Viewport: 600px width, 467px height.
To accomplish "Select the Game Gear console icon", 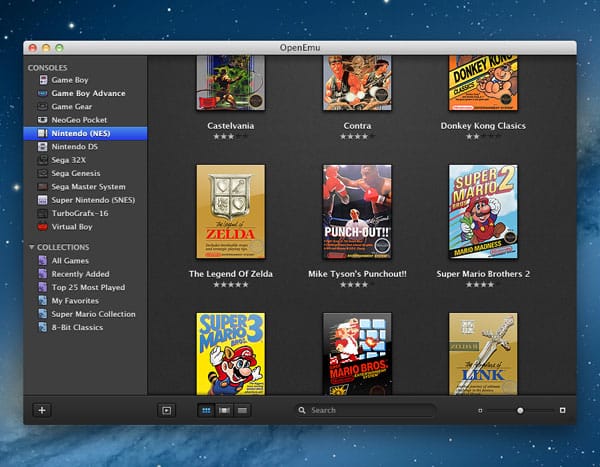I will (41, 106).
